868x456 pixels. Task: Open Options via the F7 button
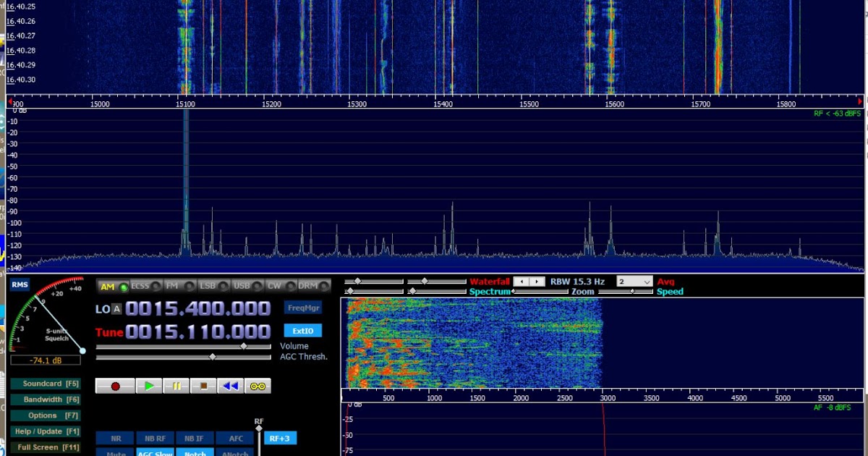point(46,415)
